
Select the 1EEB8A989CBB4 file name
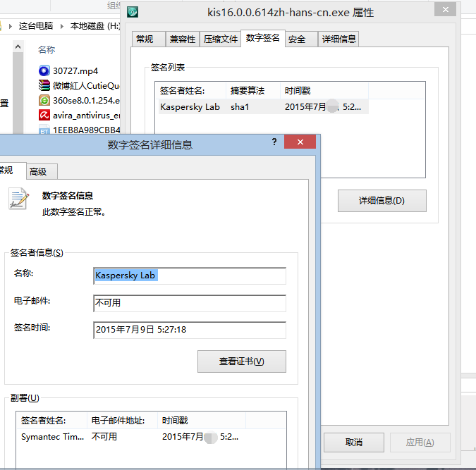pyautogui.click(x=86, y=130)
